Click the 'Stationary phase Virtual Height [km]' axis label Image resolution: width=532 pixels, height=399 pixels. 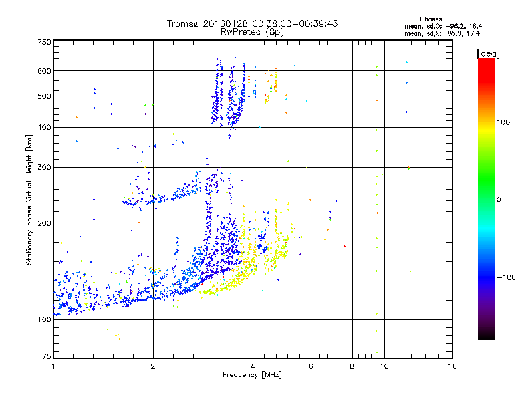coord(29,199)
